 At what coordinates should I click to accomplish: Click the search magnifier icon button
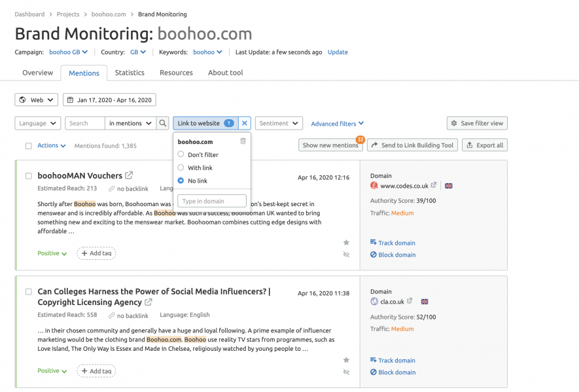[162, 123]
